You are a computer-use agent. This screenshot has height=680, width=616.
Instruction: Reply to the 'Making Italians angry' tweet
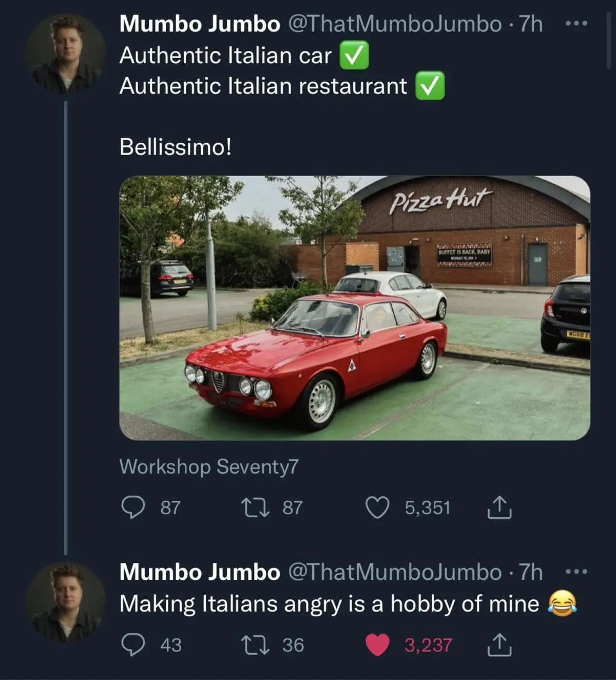pyautogui.click(x=133, y=645)
